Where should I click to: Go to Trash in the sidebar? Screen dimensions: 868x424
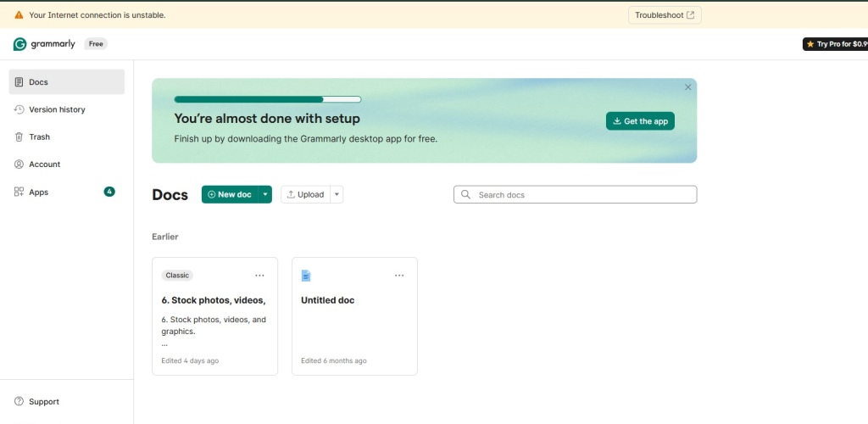tap(66, 137)
